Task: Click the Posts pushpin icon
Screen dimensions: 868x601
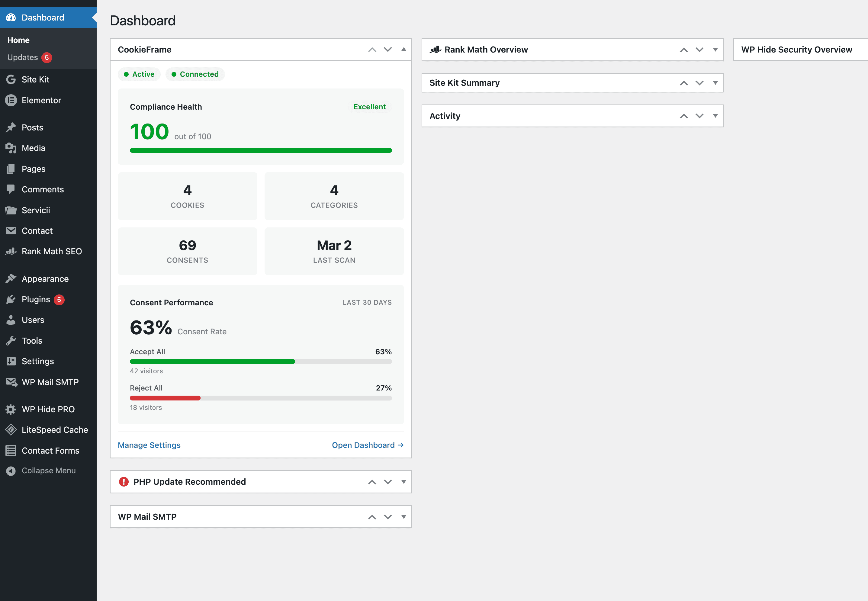Action: [x=11, y=127]
